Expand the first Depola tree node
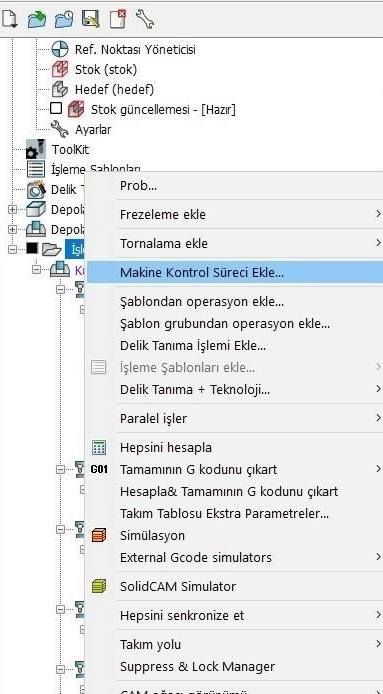Viewport: 383px width, 694px height. click(12, 209)
